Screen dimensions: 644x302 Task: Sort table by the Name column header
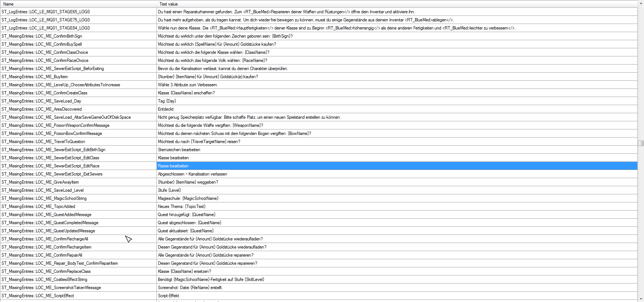tap(78, 4)
